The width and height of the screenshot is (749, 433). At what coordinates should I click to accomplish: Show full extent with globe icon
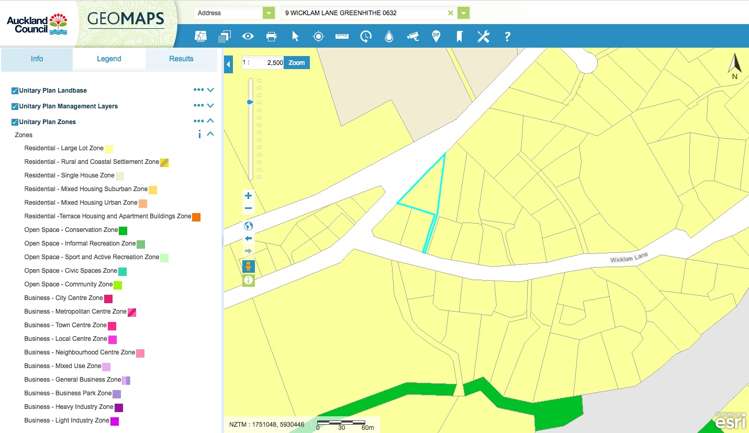248,226
